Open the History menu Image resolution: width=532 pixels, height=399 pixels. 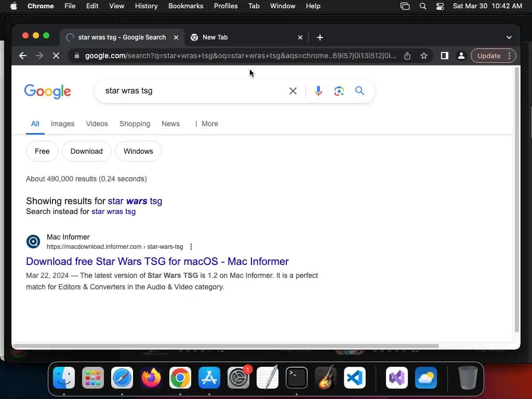146,6
